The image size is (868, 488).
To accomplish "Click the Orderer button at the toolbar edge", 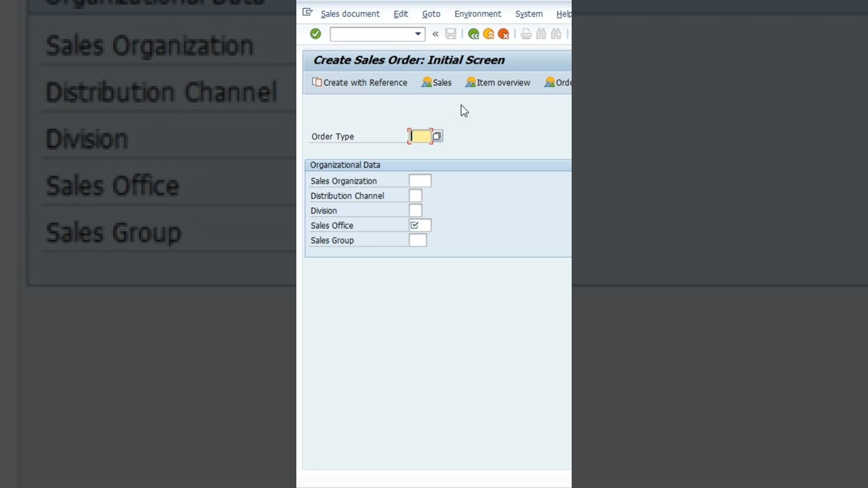I will pyautogui.click(x=558, y=83).
